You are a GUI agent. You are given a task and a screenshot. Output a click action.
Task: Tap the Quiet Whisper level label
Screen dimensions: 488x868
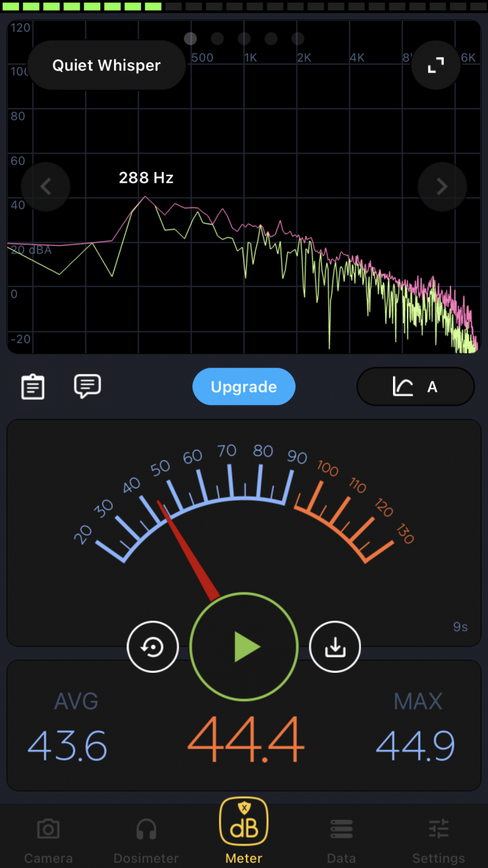pos(107,65)
